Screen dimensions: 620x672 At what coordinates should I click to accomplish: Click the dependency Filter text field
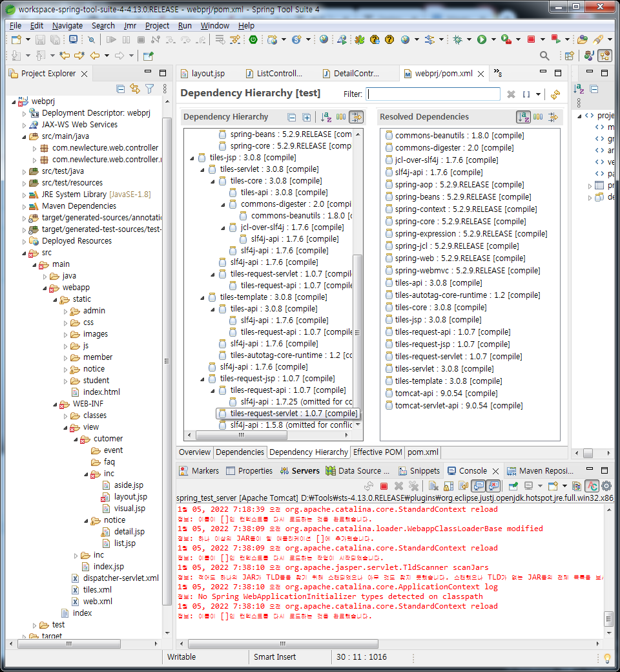point(433,94)
